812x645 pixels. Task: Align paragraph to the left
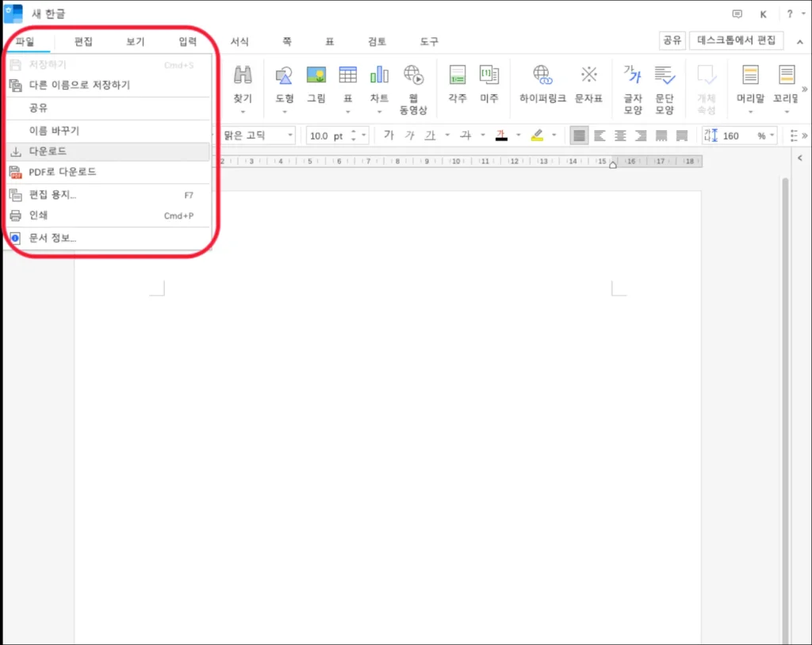599,135
